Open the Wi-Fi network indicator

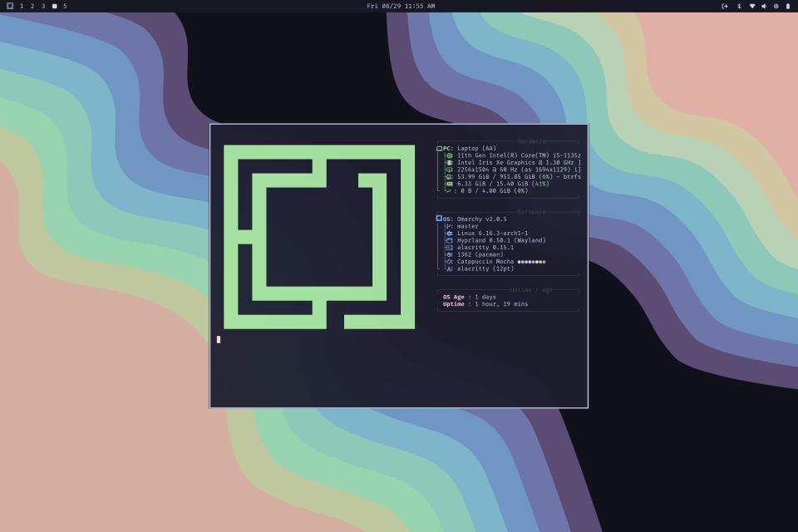[752, 6]
